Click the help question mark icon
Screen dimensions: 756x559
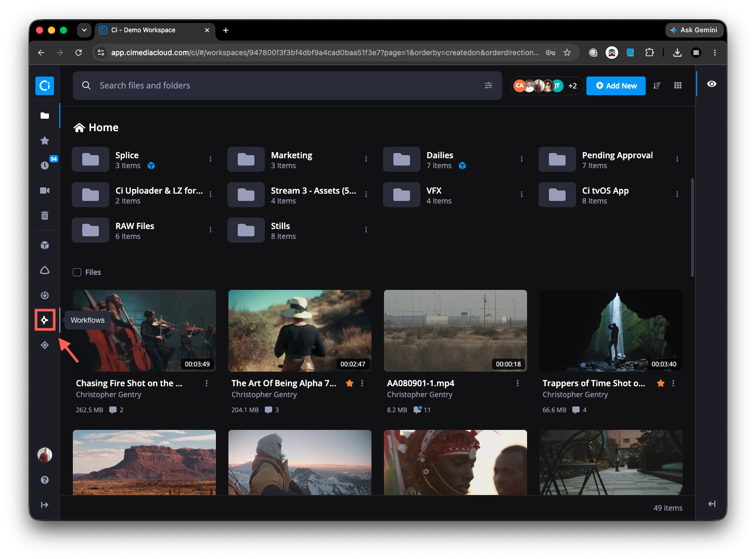[45, 480]
